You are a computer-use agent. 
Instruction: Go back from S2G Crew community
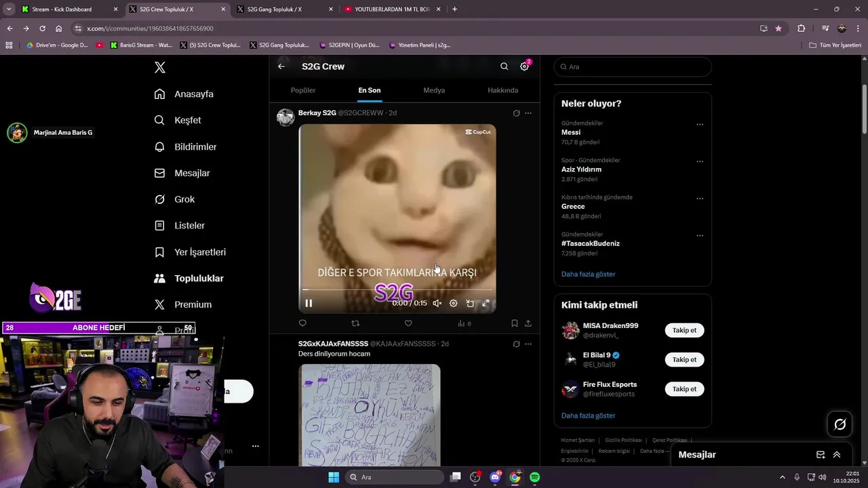point(281,66)
